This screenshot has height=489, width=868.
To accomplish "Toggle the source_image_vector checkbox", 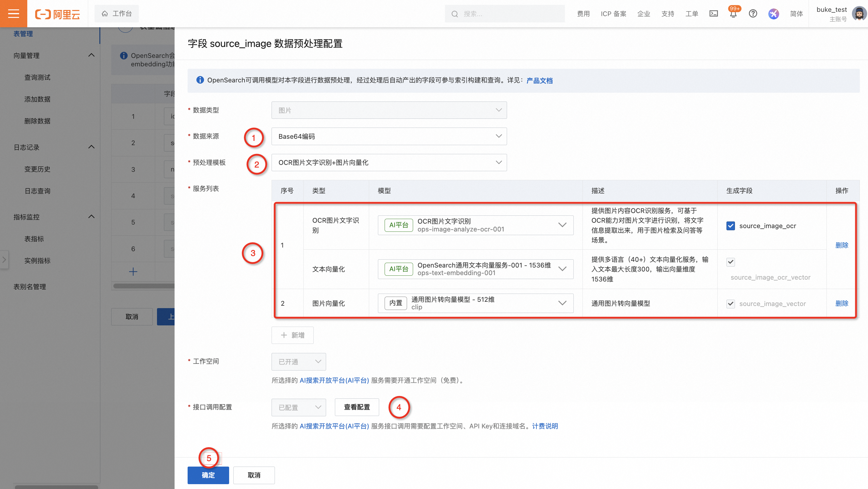I will (x=730, y=304).
